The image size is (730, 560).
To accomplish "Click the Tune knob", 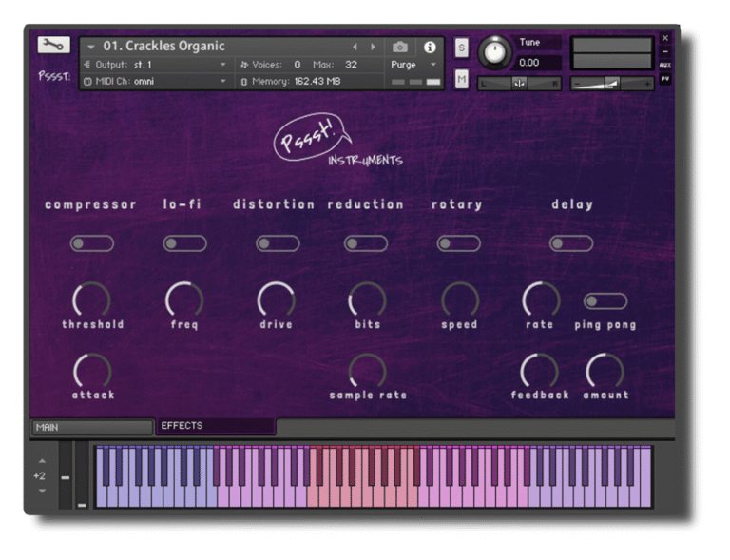I will coord(494,52).
